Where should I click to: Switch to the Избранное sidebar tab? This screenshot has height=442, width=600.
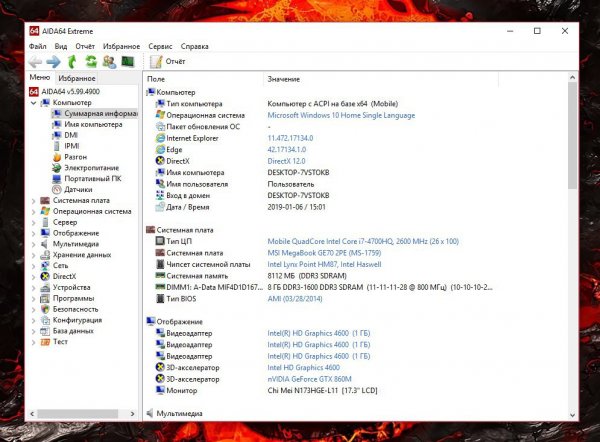(77, 78)
